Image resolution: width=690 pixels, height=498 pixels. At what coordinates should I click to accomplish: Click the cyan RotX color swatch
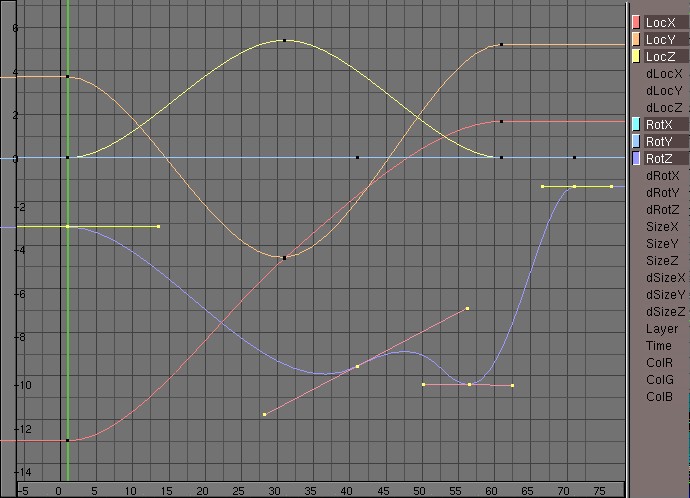[636, 124]
